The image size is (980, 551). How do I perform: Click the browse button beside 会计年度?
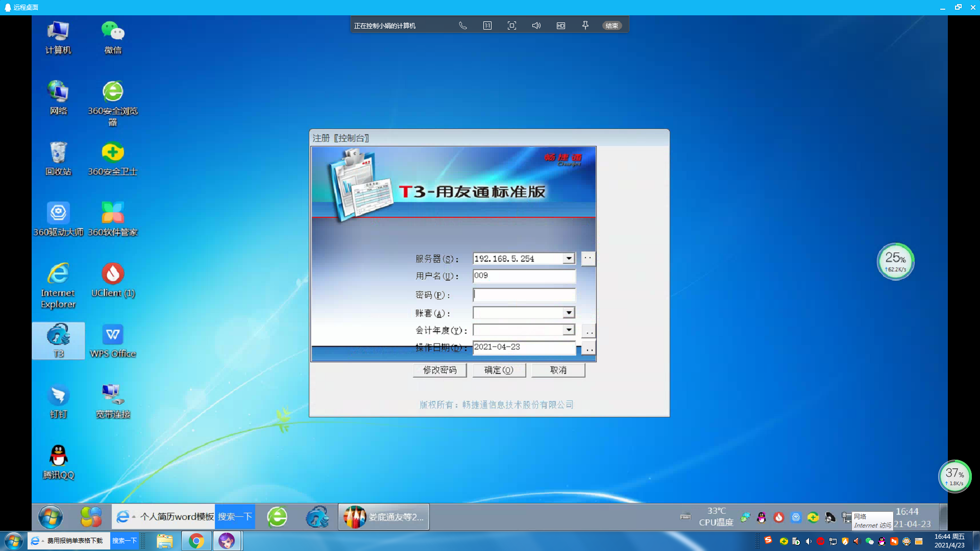click(x=589, y=331)
